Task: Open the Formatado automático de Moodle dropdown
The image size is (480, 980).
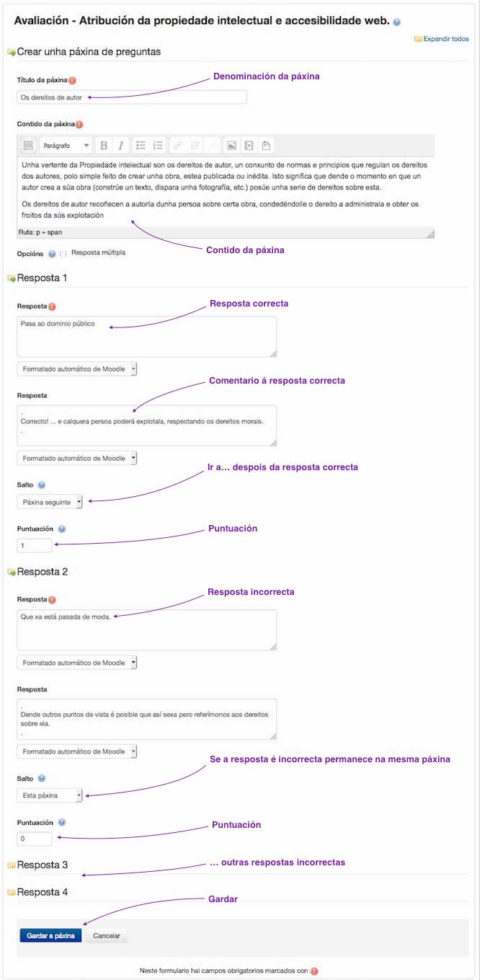Action: pyautogui.click(x=76, y=368)
